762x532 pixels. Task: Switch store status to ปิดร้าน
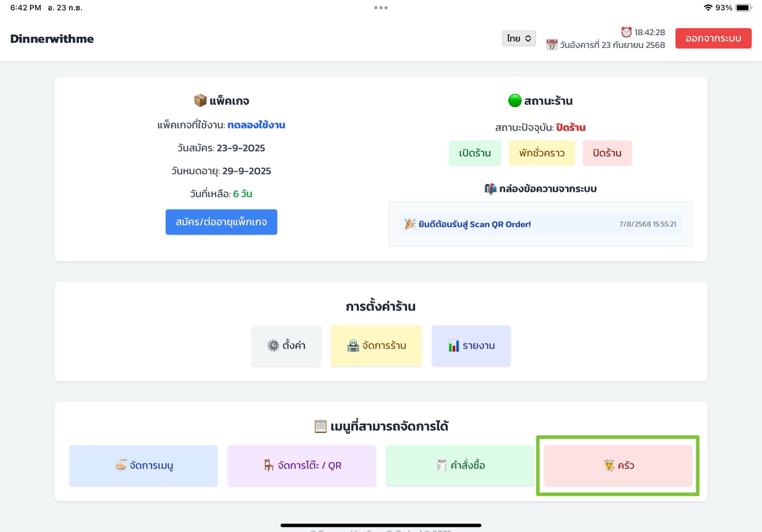607,153
